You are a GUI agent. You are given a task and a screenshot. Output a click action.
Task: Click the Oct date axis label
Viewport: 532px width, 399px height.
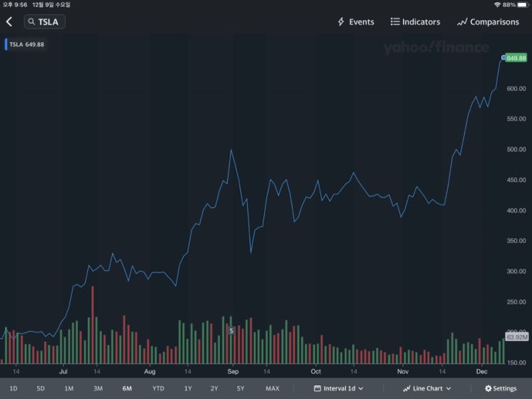[316, 372]
